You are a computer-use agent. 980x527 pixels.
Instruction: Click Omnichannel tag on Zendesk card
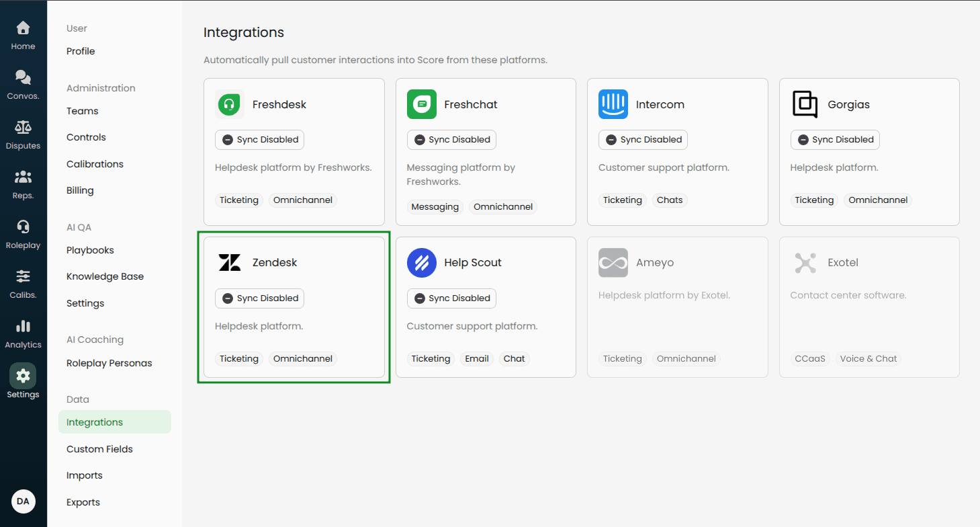(x=303, y=359)
